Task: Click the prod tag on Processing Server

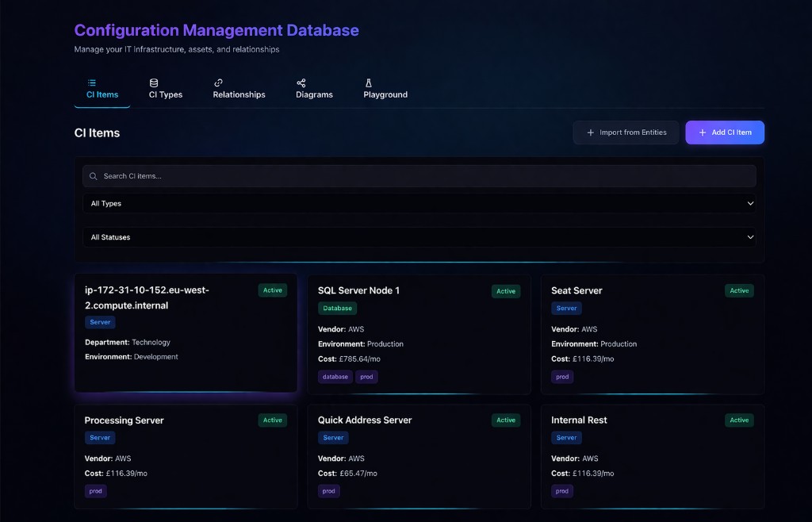Action: pos(96,491)
